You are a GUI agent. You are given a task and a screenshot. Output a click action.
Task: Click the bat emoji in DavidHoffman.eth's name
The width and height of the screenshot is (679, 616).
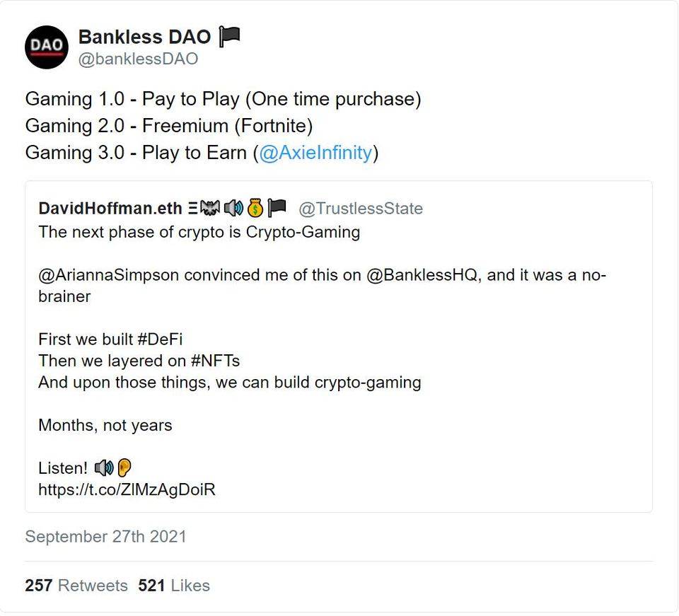(210, 208)
